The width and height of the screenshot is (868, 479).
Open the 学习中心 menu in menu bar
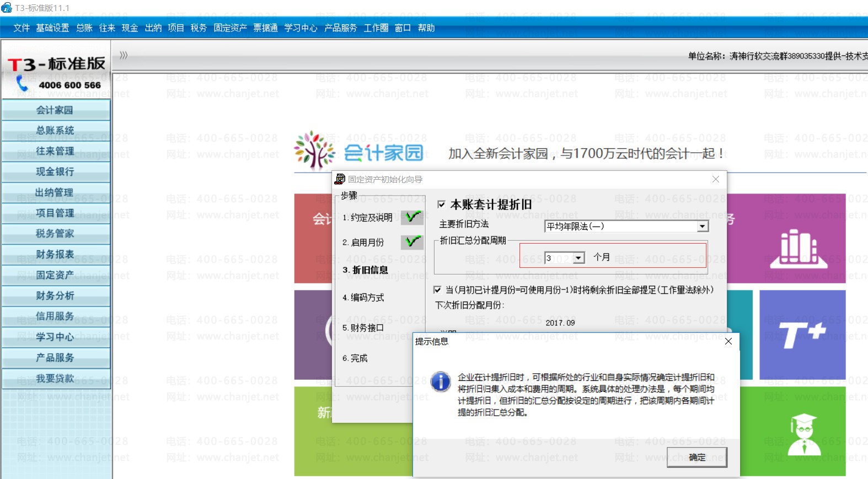(x=301, y=28)
